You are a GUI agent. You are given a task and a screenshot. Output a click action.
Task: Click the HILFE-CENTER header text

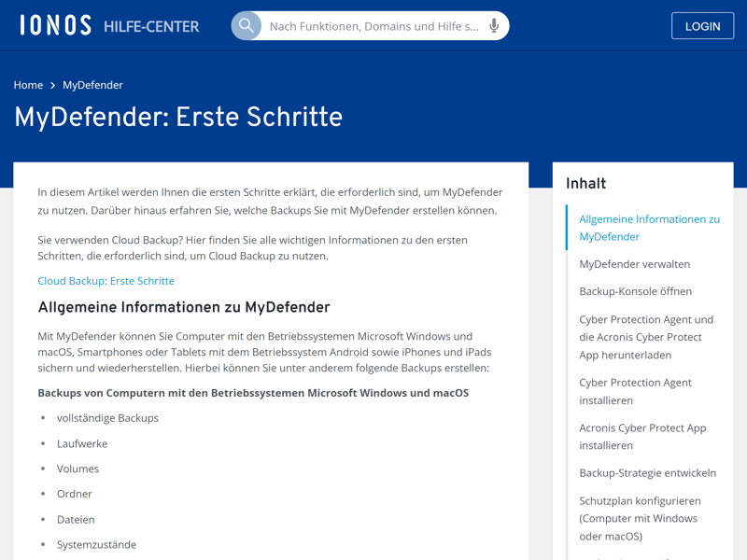point(150,26)
